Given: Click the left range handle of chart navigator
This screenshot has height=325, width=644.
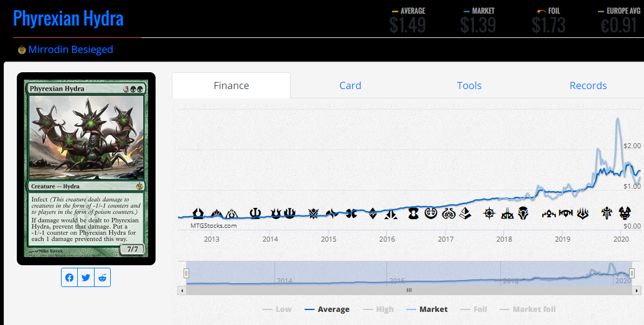Looking at the screenshot, I should 186,273.
